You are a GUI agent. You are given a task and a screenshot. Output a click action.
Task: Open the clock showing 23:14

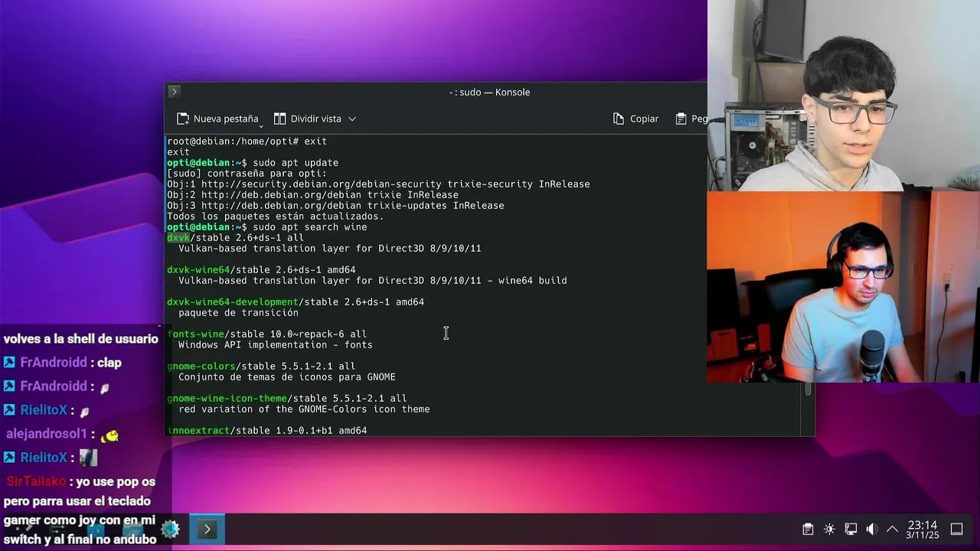point(923,529)
